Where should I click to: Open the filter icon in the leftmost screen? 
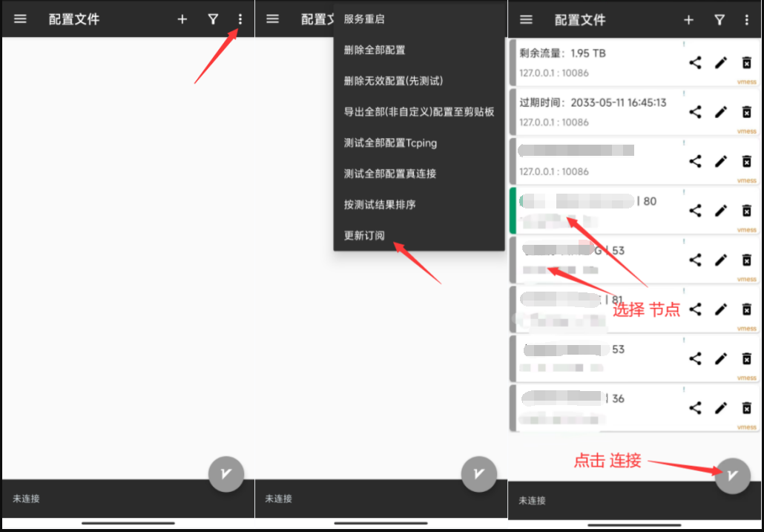(213, 19)
